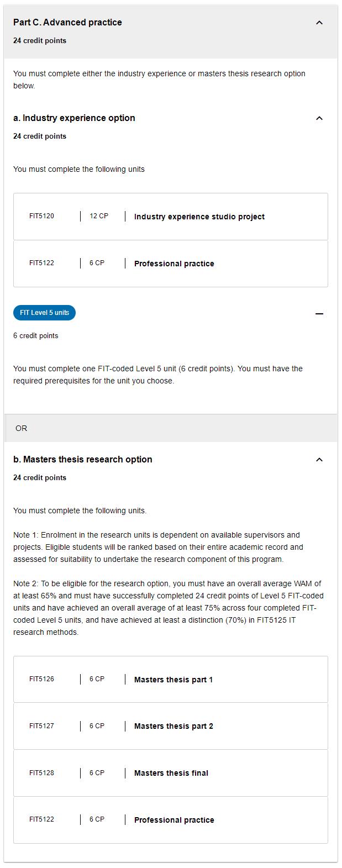This screenshot has height=868, width=342.
Task: Click the FIT5126 unit code
Action: [41, 679]
